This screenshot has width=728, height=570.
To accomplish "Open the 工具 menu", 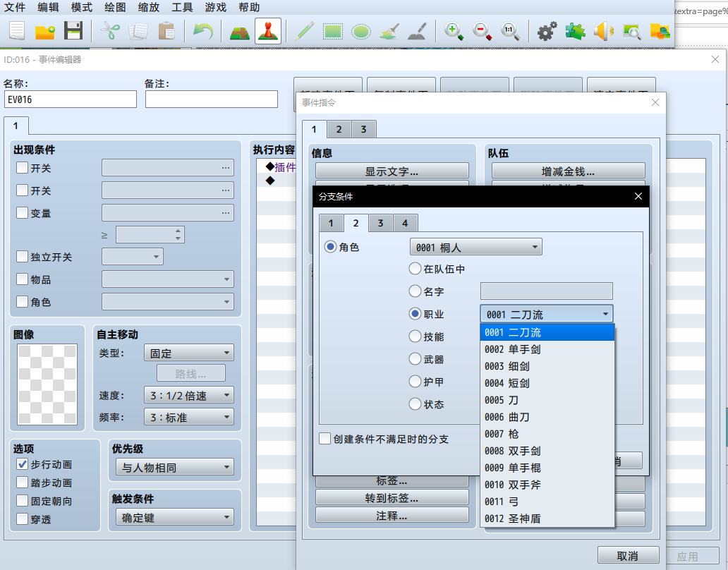I will 182,8.
